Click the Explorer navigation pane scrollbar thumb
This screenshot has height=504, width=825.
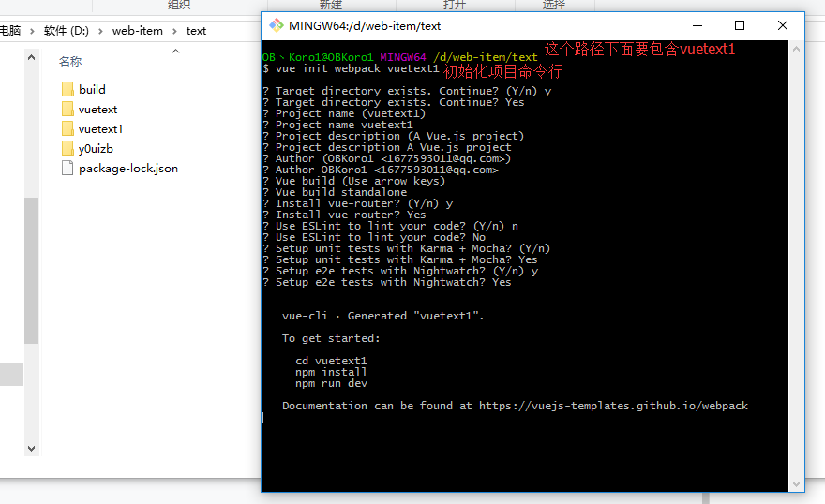pyautogui.click(x=32, y=271)
